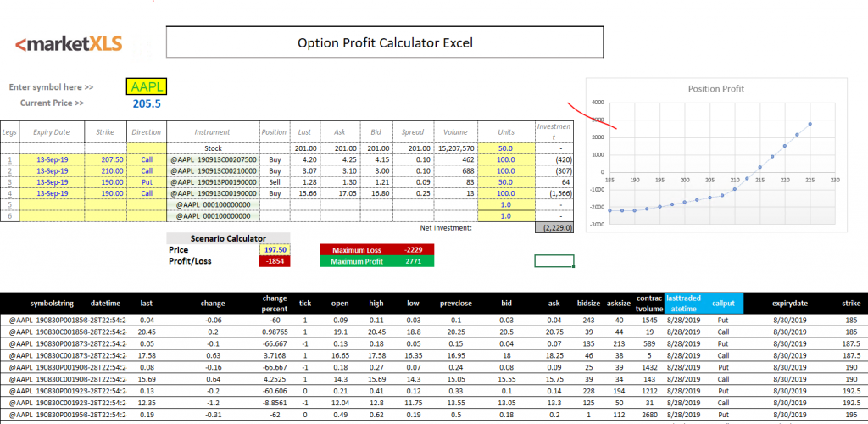Click spread value 0.25
This screenshot has height=424, width=868.
tap(412, 193)
